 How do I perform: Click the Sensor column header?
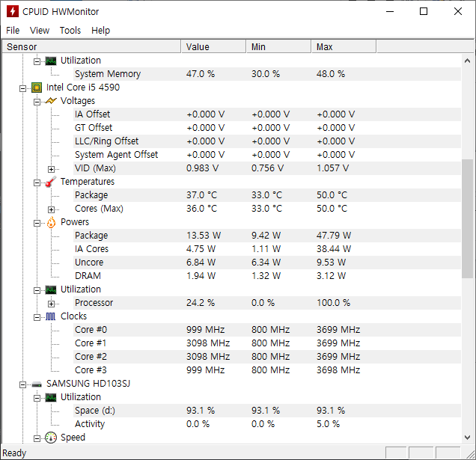click(x=91, y=46)
